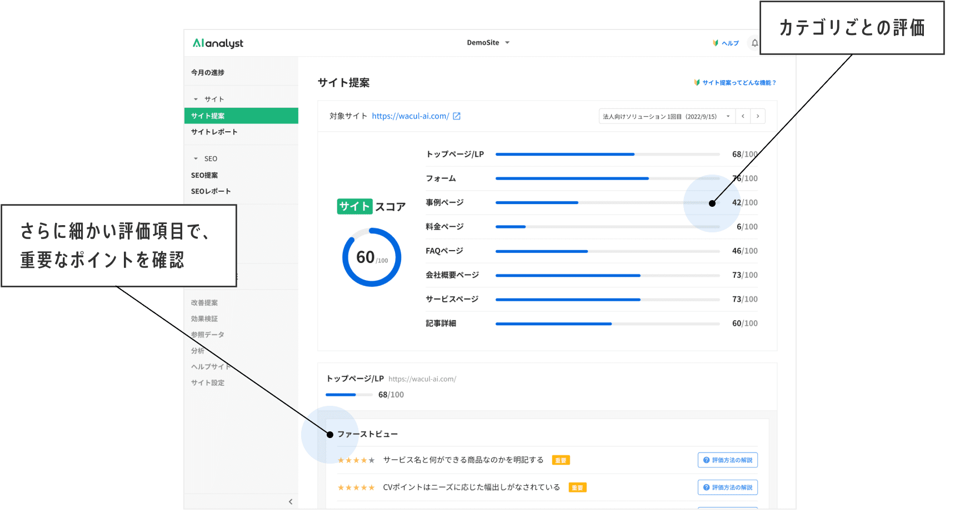The width and height of the screenshot is (980, 527).
Task: Click star rating of サービス名 row
Action: (x=356, y=460)
